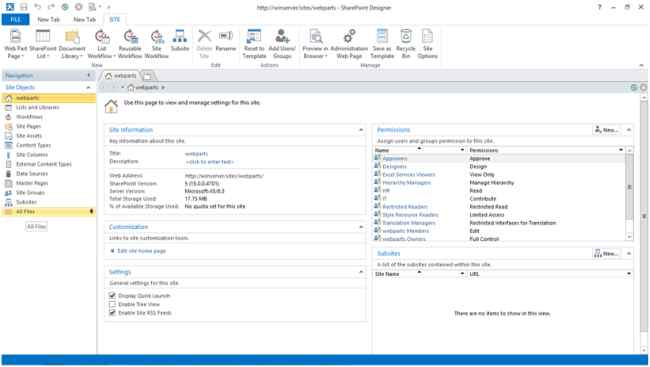650x367 pixels.
Task: Open the Approvers permission group
Action: click(395, 158)
